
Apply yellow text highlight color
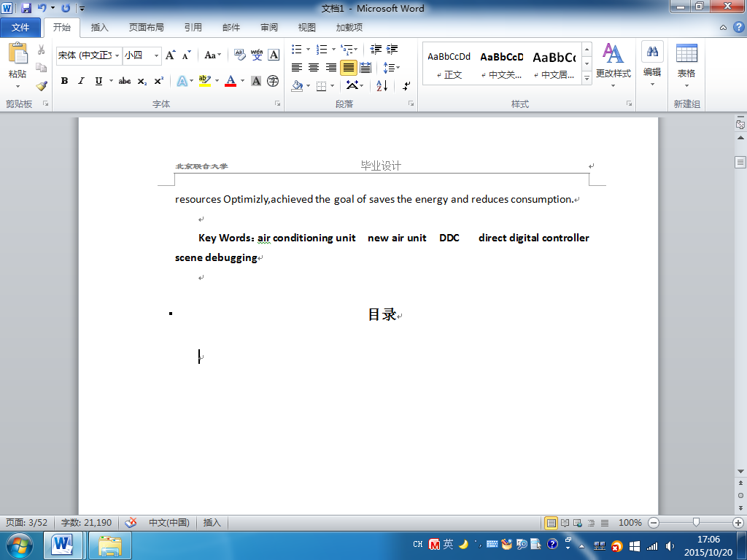click(x=205, y=81)
